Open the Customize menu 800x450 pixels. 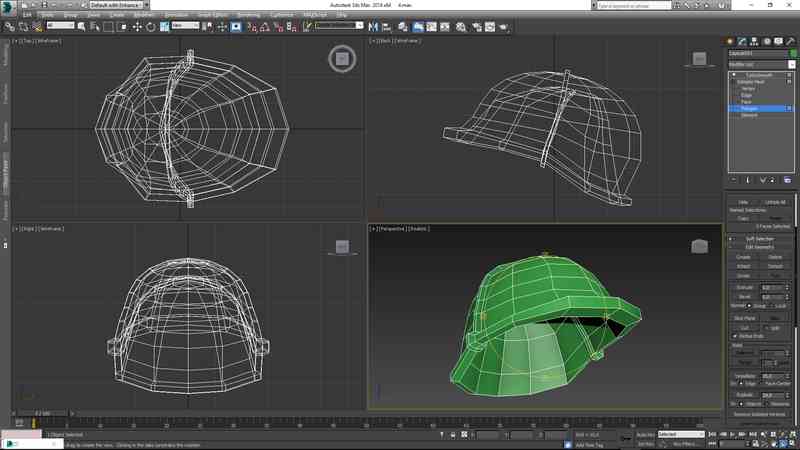[x=282, y=15]
